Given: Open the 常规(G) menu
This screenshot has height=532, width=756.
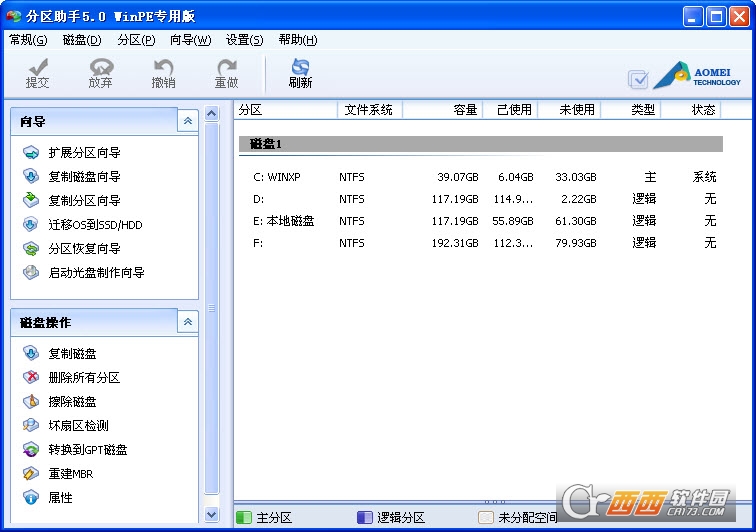Looking at the screenshot, I should pyautogui.click(x=28, y=40).
